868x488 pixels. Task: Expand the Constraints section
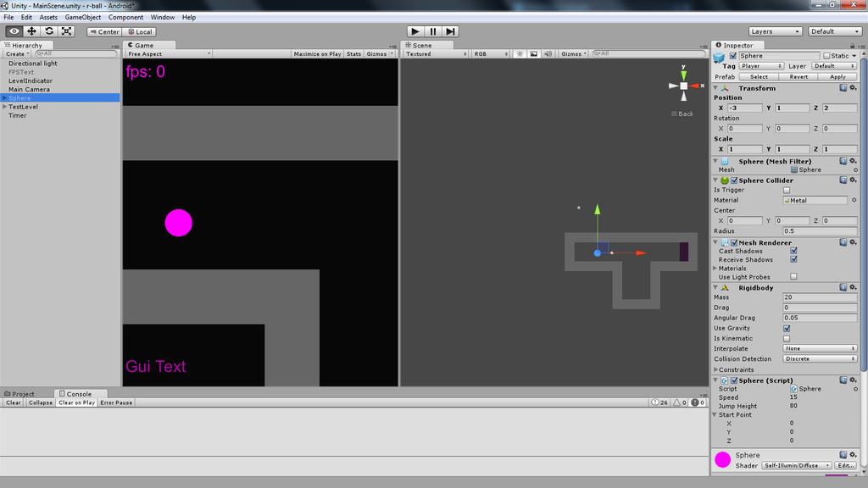715,369
